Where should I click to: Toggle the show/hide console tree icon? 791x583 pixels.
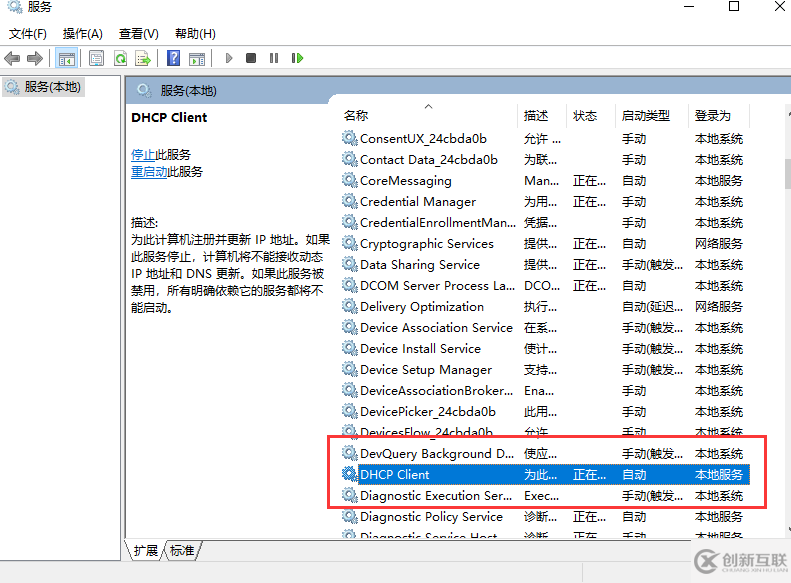click(67, 59)
